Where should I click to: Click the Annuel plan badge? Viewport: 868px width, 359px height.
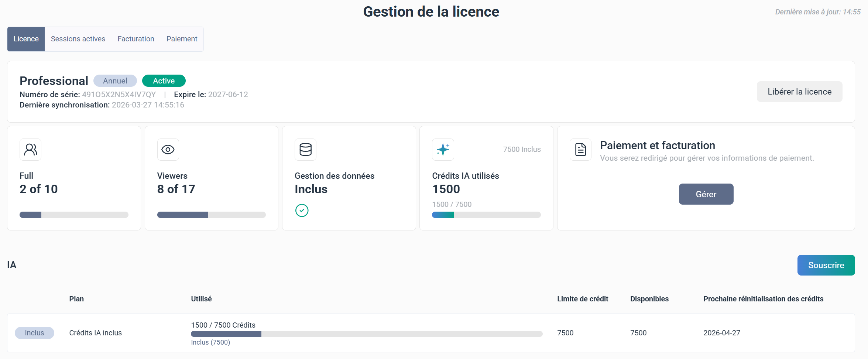[115, 81]
